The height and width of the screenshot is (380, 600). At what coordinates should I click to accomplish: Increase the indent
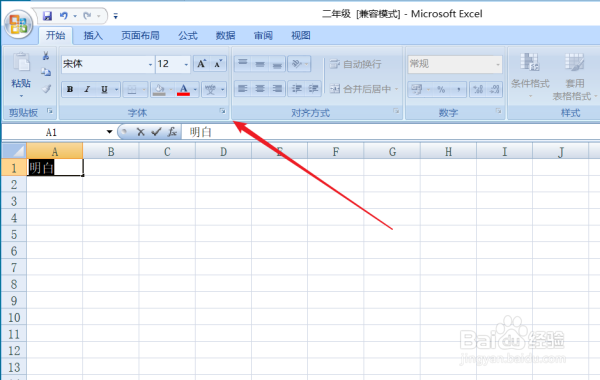[x=313, y=89]
